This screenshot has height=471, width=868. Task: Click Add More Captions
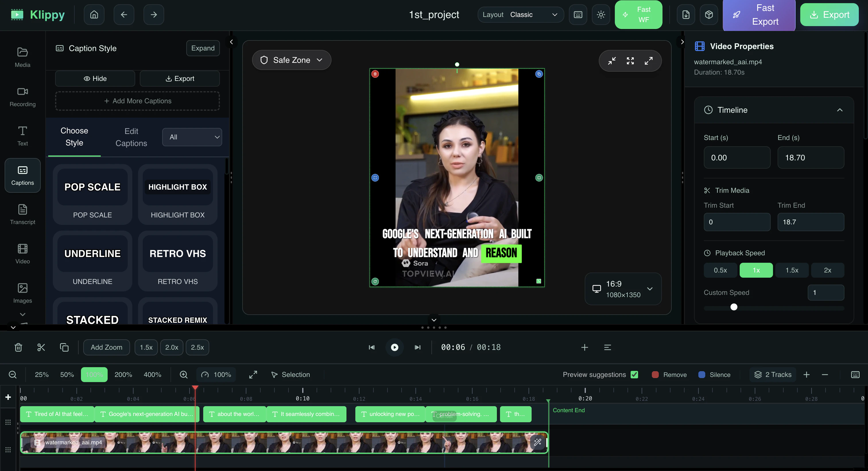pos(137,101)
